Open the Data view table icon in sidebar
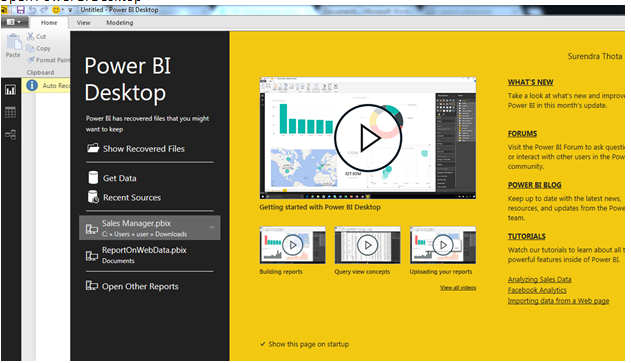The width and height of the screenshot is (631, 363). [x=10, y=112]
